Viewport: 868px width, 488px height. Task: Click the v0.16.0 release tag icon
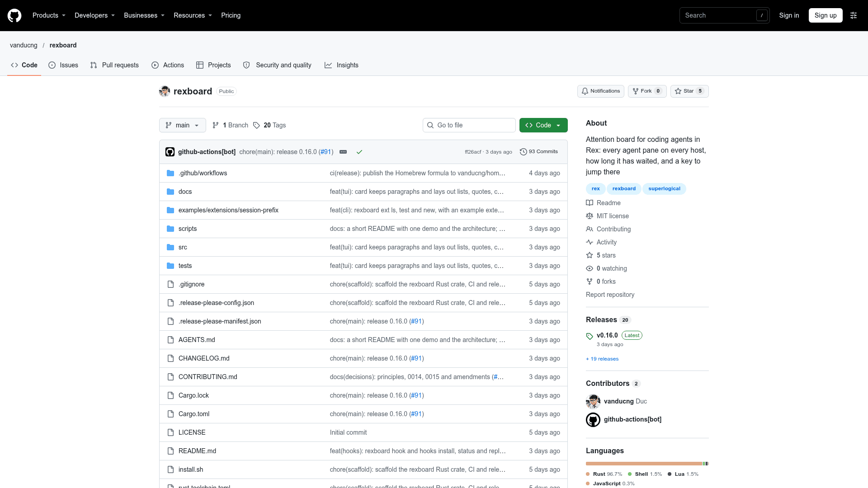(x=590, y=336)
